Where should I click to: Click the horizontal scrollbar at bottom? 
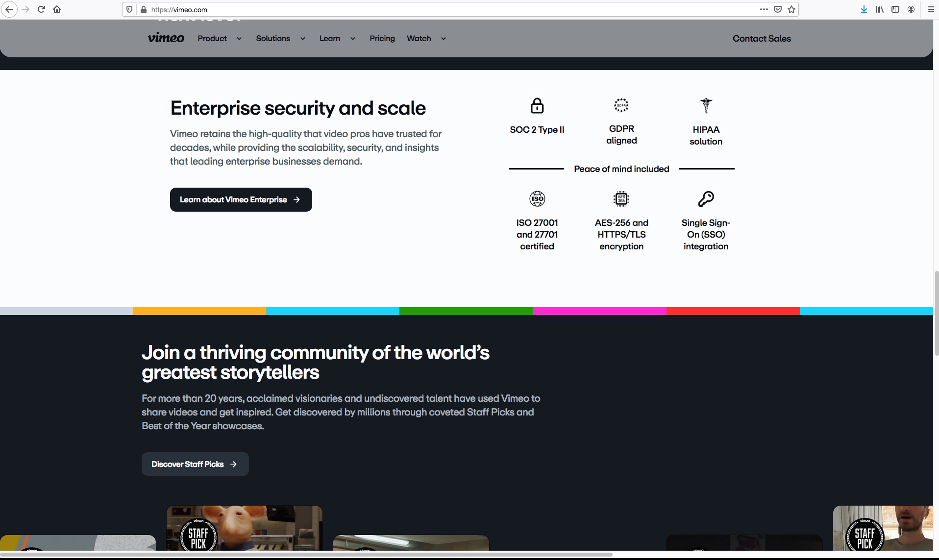tap(306, 555)
